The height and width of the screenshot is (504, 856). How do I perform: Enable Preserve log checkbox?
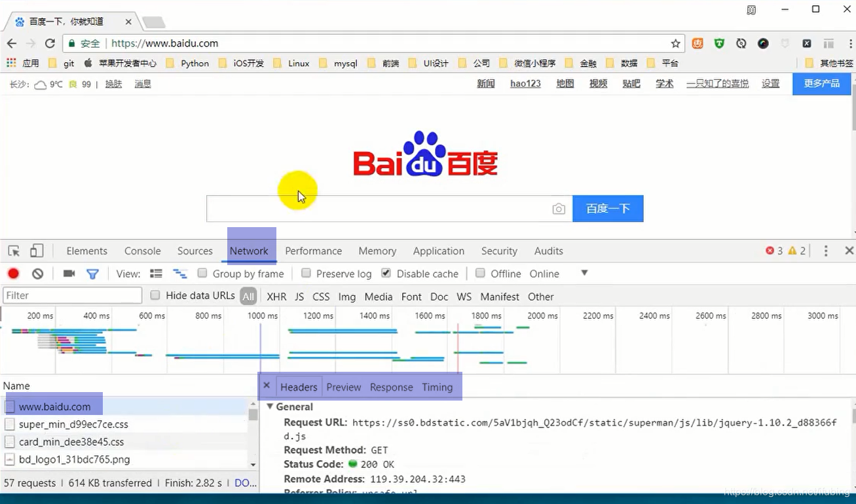(306, 273)
